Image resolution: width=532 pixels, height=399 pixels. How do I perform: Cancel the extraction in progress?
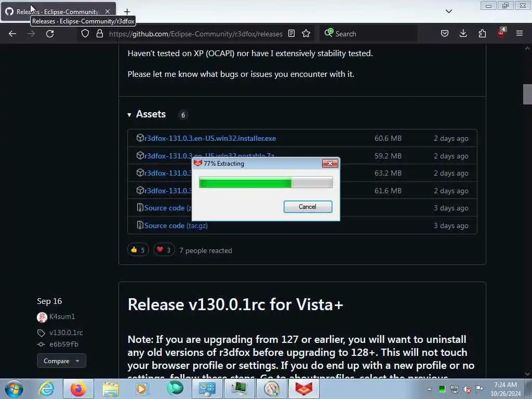308,207
